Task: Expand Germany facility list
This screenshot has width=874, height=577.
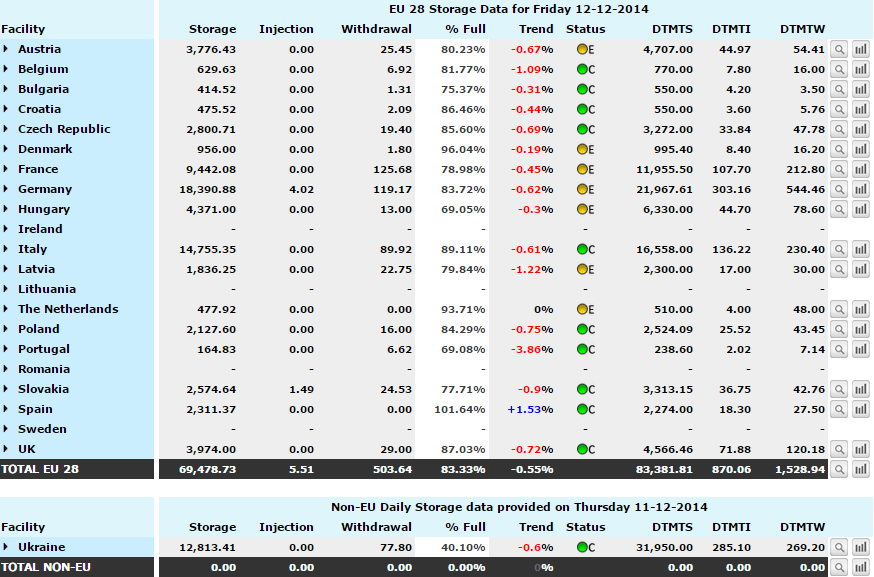Action: pos(6,189)
